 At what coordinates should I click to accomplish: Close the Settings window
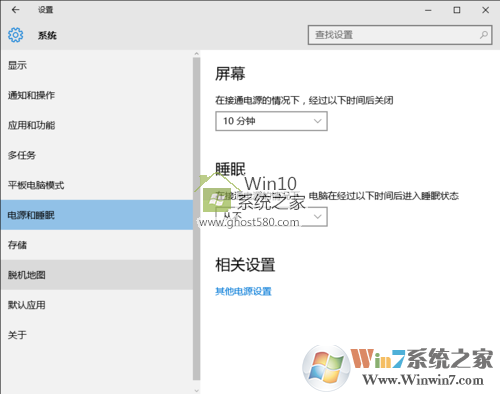(486, 10)
